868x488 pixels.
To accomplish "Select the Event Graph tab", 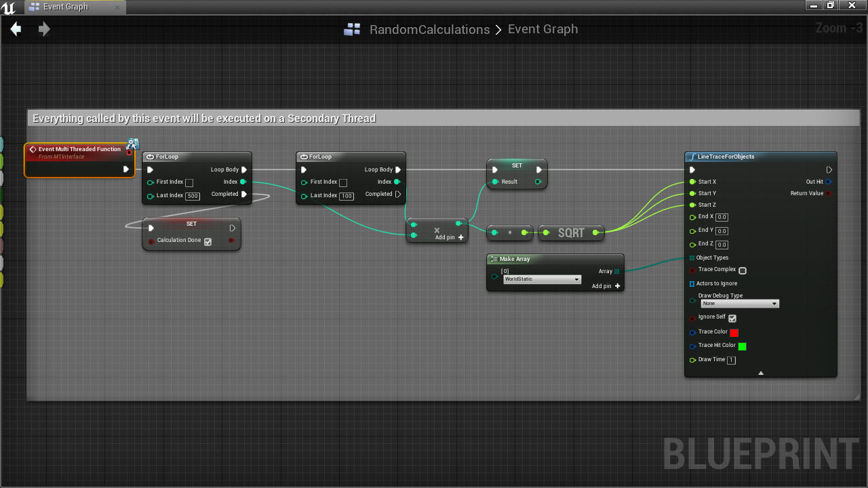I will click(x=64, y=7).
